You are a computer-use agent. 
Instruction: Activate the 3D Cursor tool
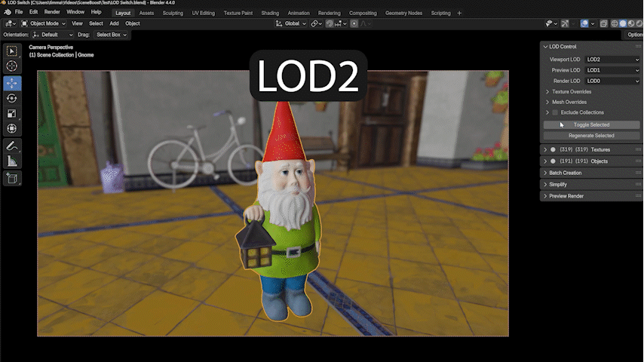12,66
